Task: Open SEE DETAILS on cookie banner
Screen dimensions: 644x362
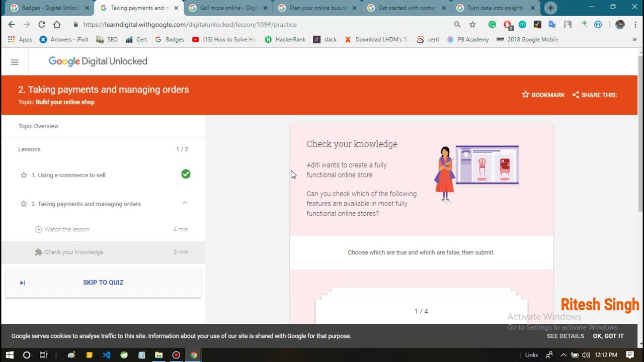Action: [x=566, y=336]
